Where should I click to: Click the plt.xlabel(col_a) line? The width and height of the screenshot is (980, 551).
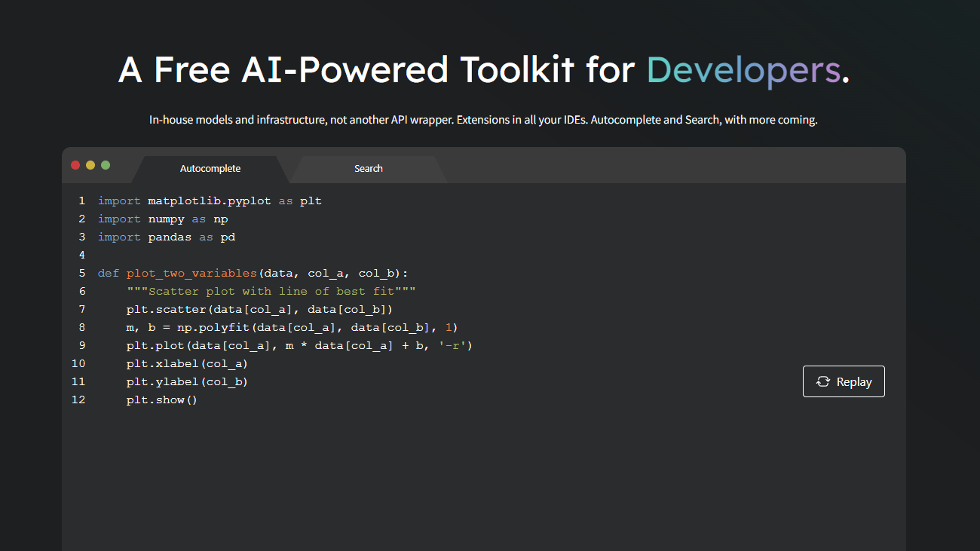coord(187,363)
